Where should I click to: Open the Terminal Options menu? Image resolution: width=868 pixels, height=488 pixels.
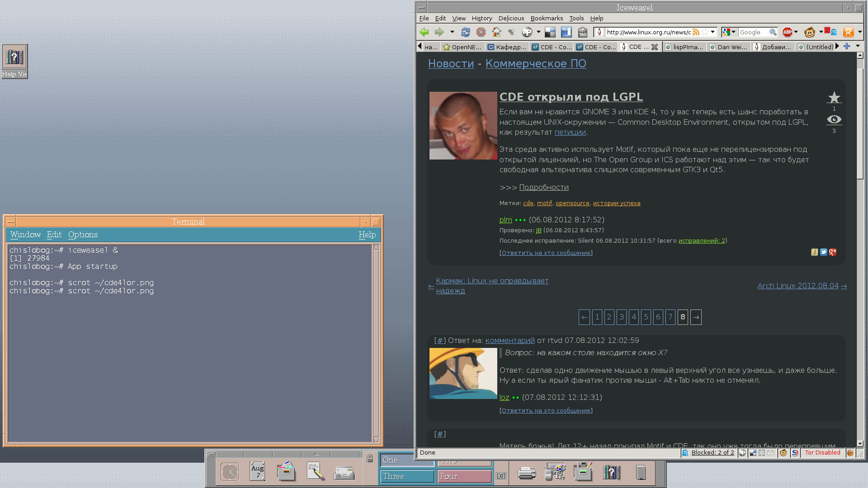pos(83,235)
